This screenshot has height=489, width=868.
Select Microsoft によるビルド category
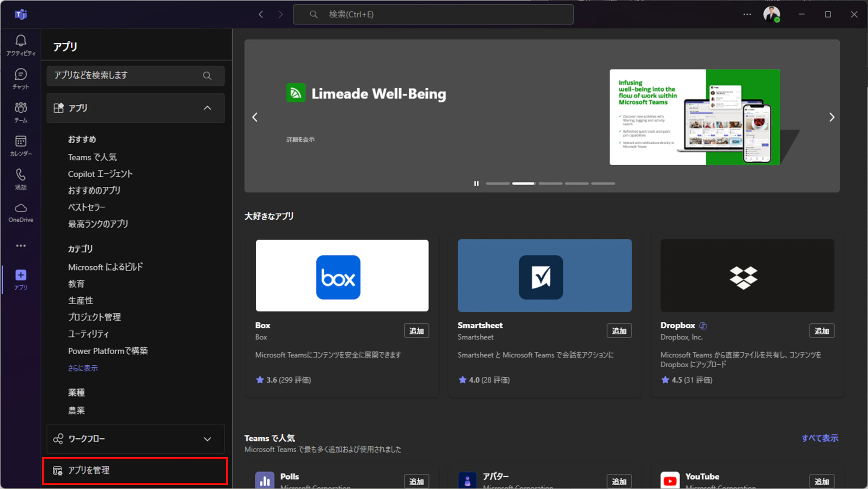[x=106, y=267]
